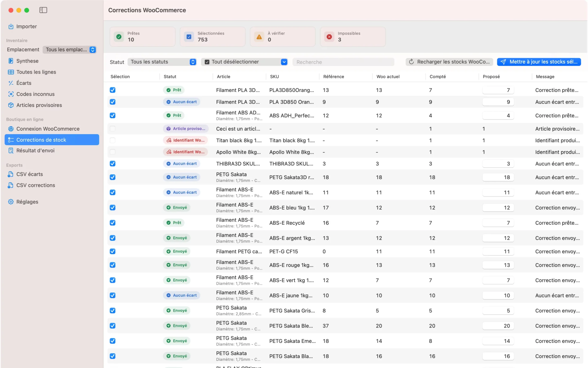
Task: Click the Articles provisoires box icon
Action: [11, 105]
